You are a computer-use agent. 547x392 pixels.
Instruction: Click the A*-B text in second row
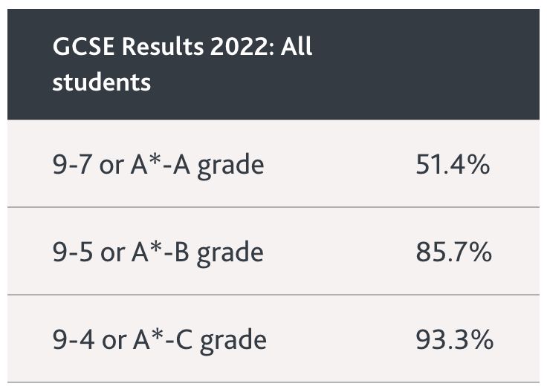tap(161, 252)
